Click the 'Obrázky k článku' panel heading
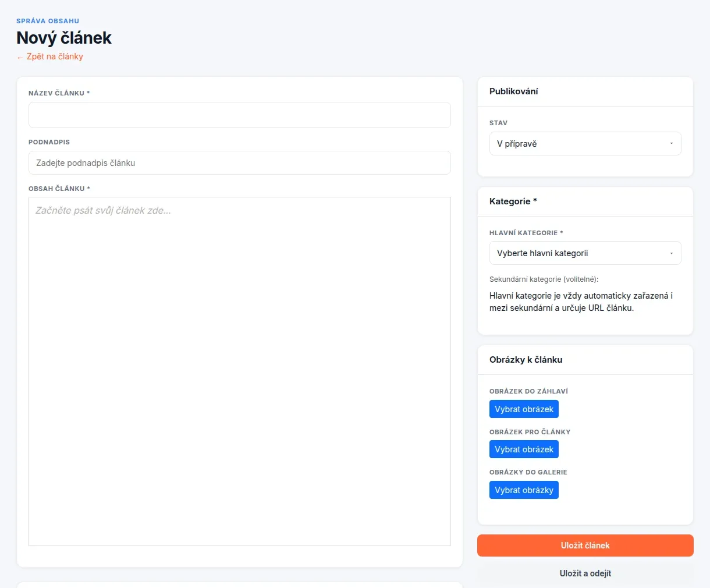This screenshot has height=588, width=710. pyautogui.click(x=526, y=360)
